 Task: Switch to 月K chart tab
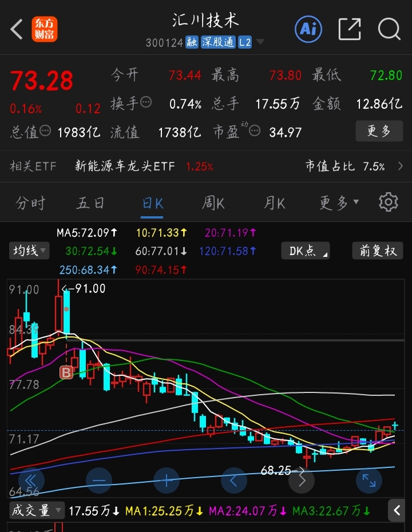point(274,203)
